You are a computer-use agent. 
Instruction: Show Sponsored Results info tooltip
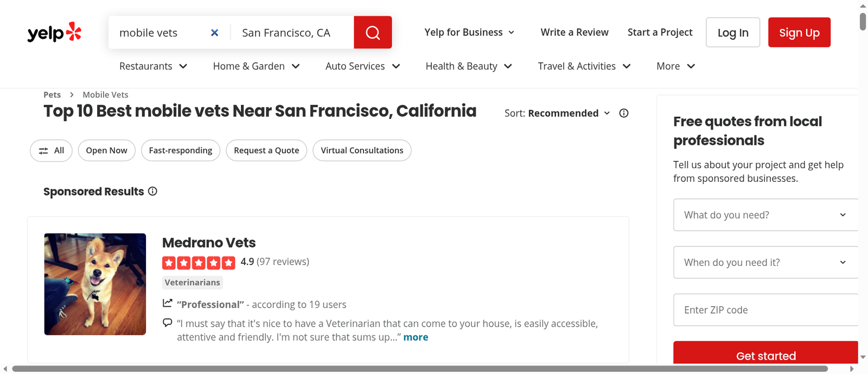152,191
